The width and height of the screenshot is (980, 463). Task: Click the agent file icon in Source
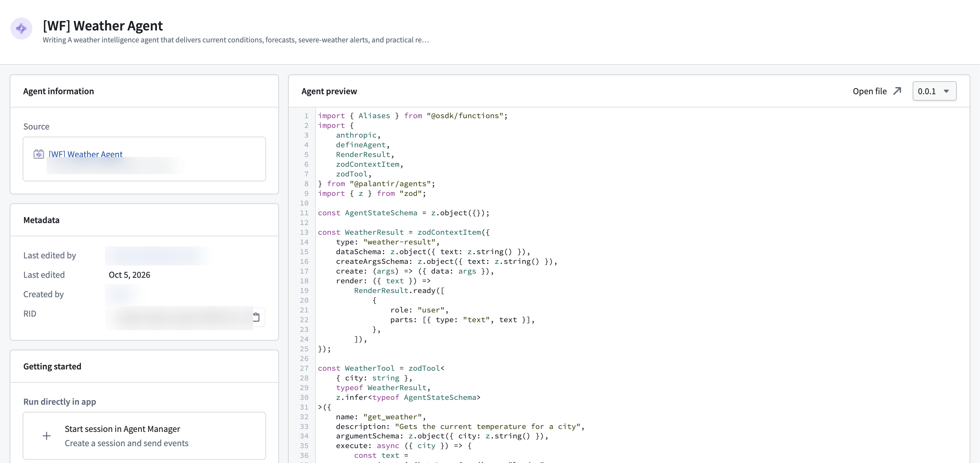point(39,154)
